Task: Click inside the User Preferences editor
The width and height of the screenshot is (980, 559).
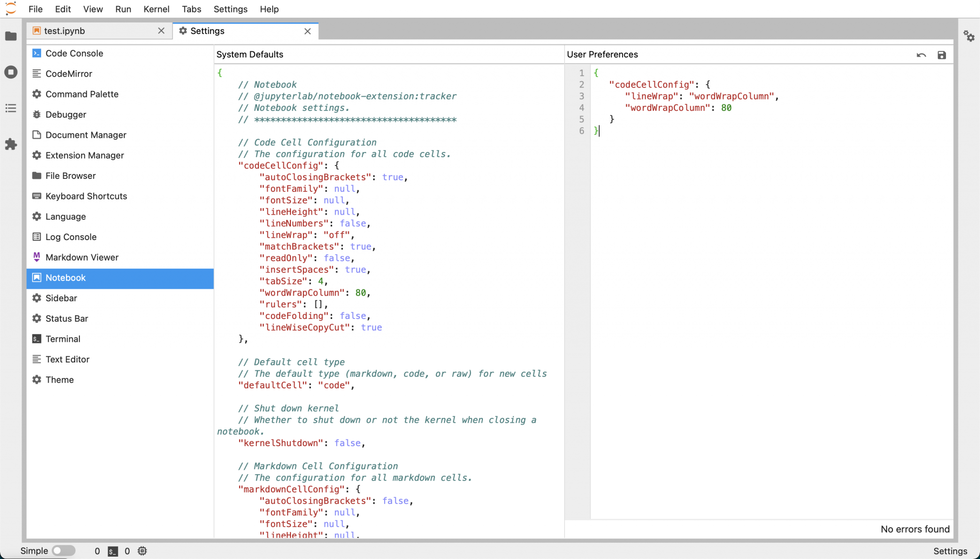Action: click(x=766, y=287)
